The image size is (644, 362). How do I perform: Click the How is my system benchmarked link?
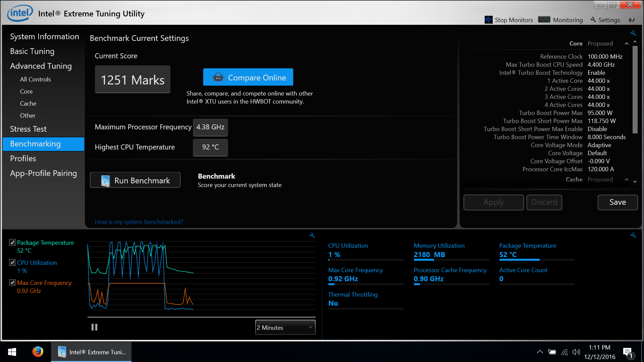(x=139, y=222)
